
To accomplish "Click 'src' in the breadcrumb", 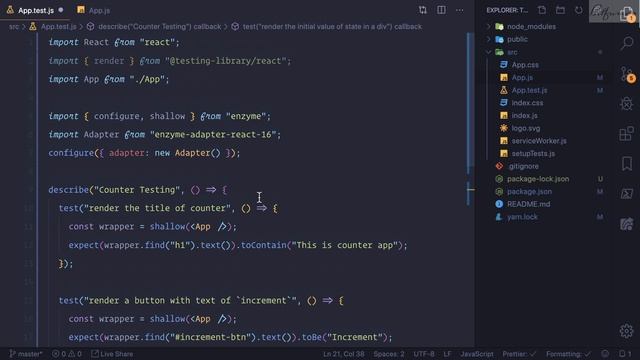I will click(x=14, y=27).
